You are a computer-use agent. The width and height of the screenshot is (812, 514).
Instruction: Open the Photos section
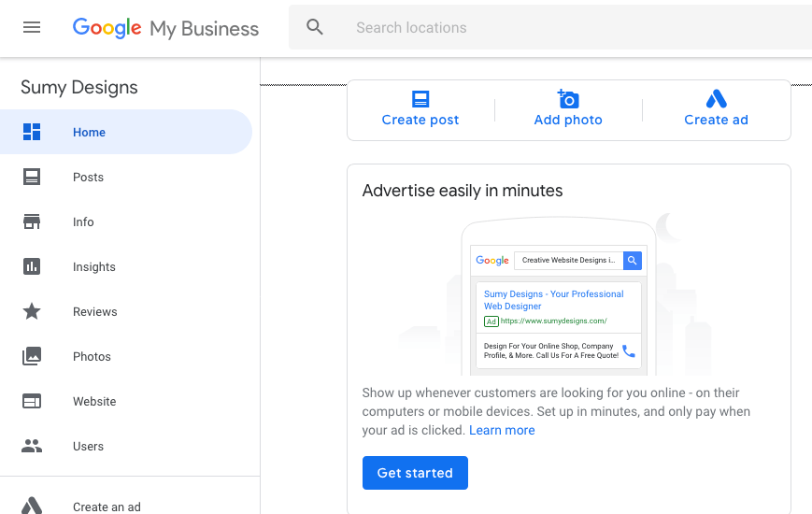[92, 356]
